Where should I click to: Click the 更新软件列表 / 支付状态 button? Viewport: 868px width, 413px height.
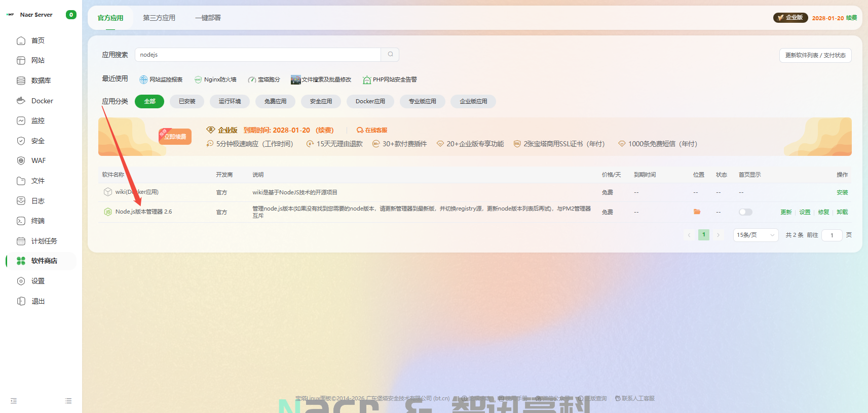tap(815, 55)
